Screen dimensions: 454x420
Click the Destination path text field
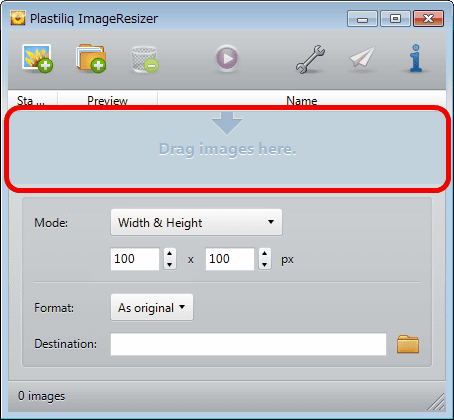point(248,344)
